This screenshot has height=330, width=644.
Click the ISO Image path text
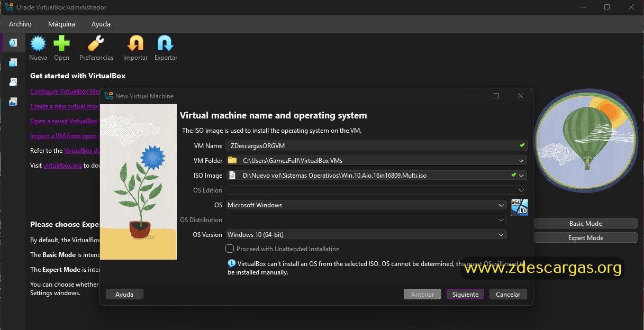334,175
